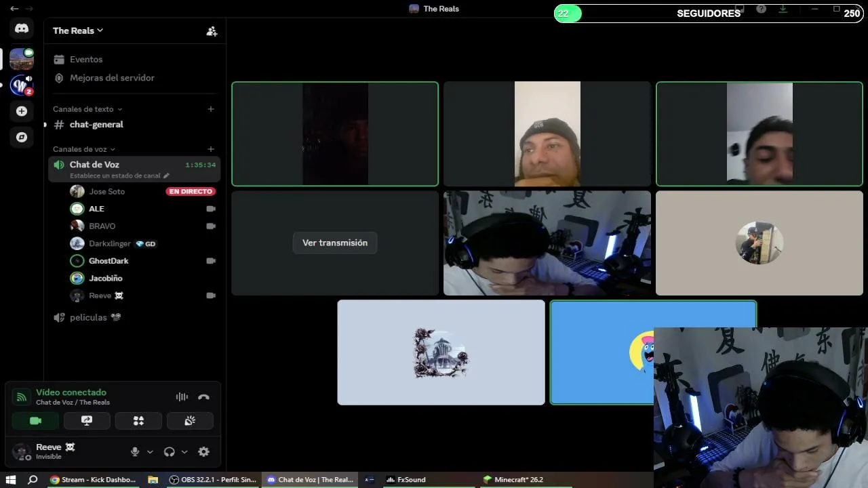Focus the dark green-bordered video tile
Image resolution: width=868 pixels, height=488 pixels.
(335, 134)
